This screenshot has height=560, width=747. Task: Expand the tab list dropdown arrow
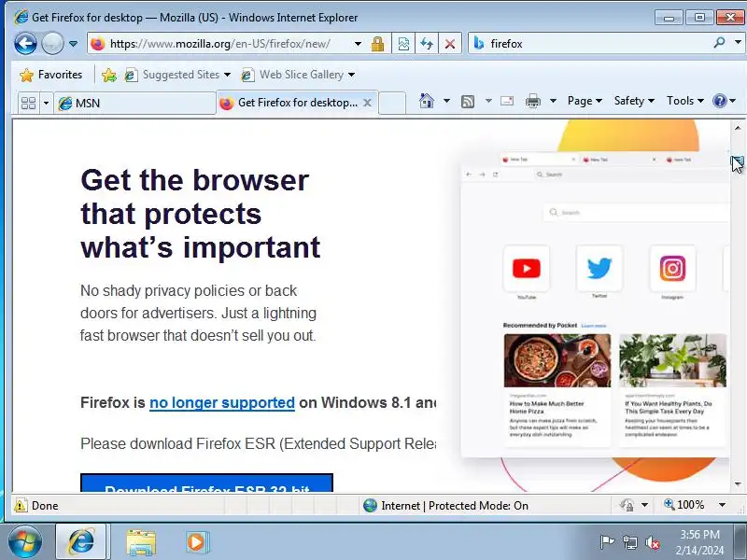click(46, 103)
